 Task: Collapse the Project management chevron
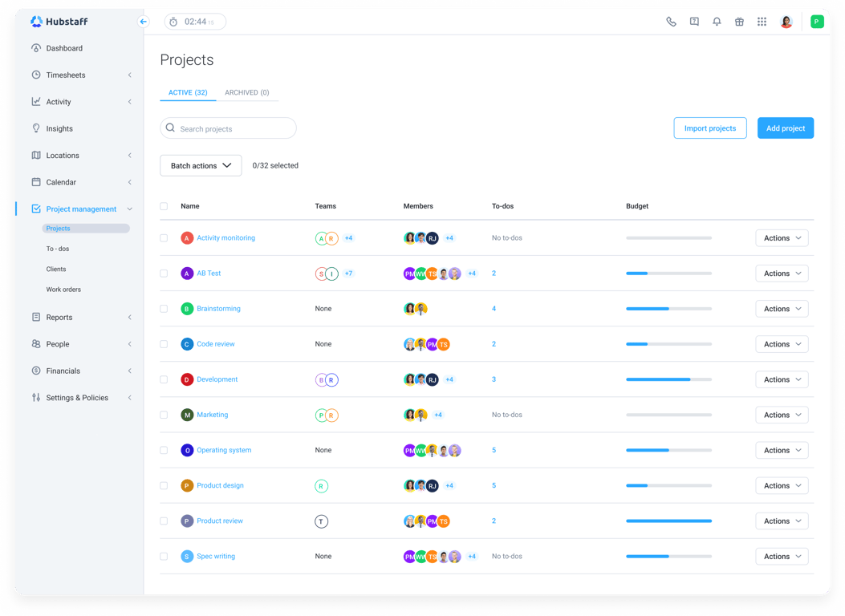(130, 209)
